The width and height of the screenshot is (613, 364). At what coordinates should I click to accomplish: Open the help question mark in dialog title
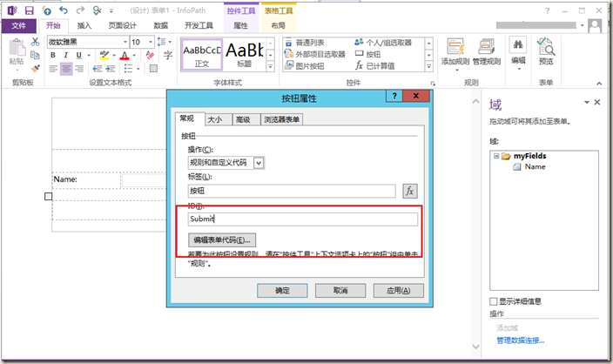pyautogui.click(x=394, y=96)
